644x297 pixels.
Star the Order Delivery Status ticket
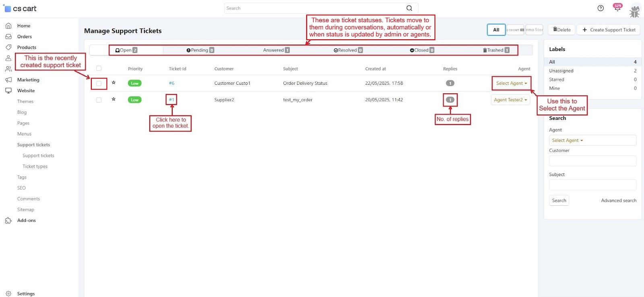coord(114,83)
